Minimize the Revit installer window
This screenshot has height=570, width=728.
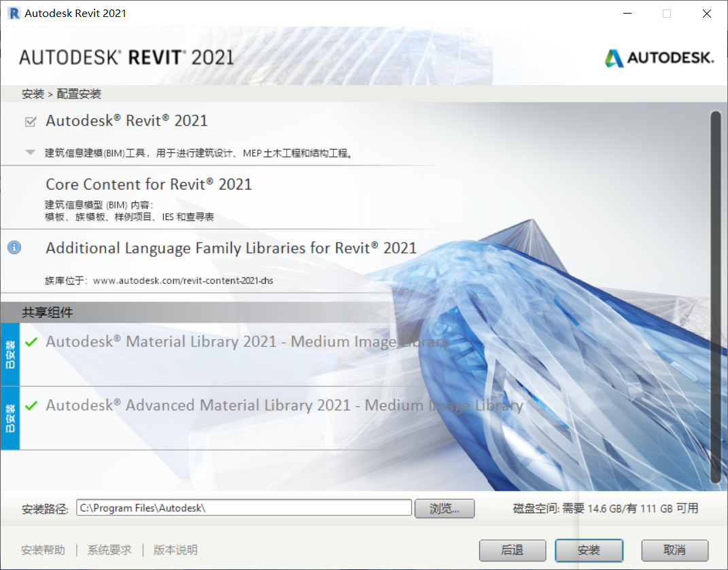[627, 14]
